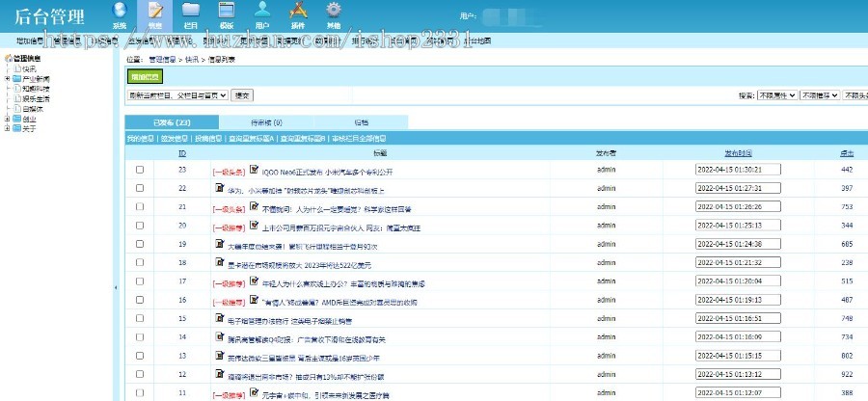Click the edit icon in row ID 13
This screenshot has width=868, height=401.
[x=219, y=355]
